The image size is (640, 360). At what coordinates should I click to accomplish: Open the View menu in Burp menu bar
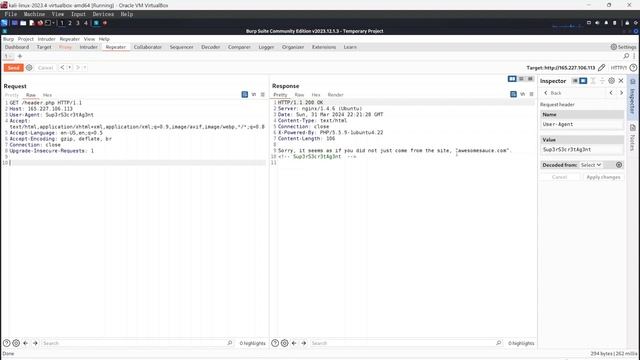tap(89, 39)
